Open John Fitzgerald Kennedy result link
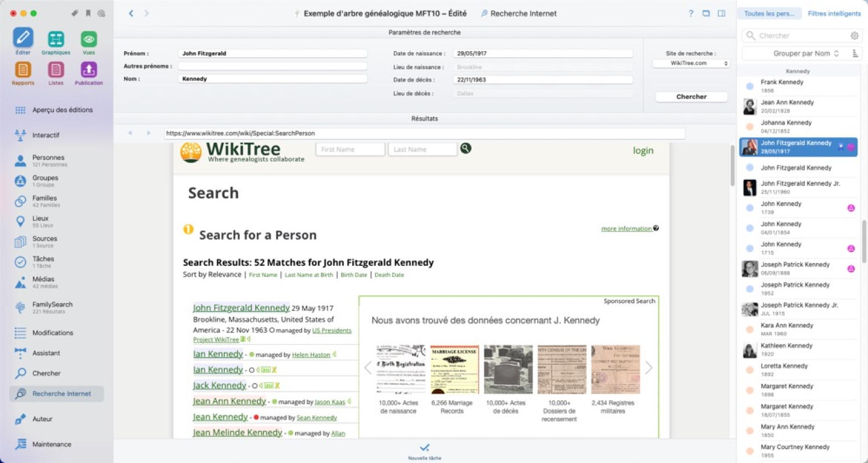The image size is (868, 463). click(241, 308)
